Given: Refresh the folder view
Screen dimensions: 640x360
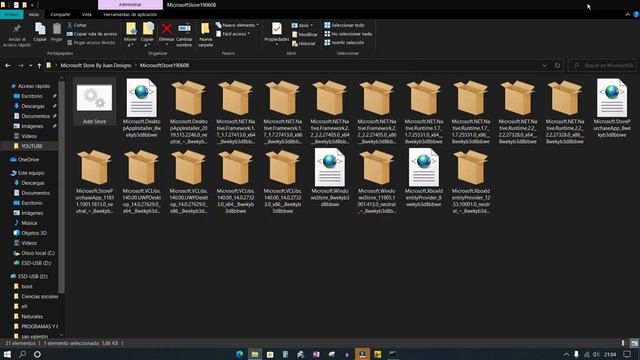Looking at the screenshot, I should click(x=557, y=65).
